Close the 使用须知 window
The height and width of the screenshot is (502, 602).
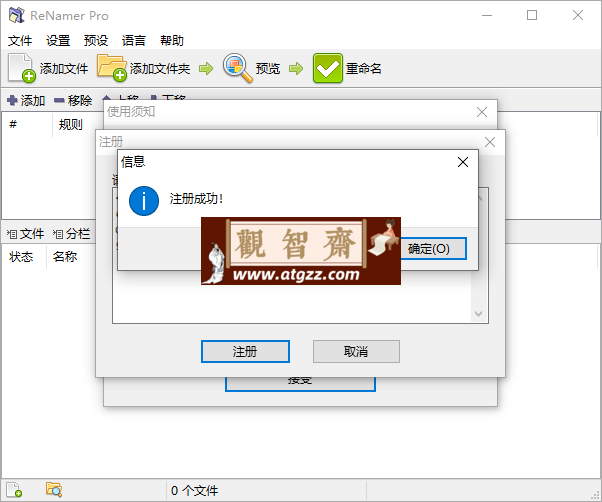[x=482, y=112]
